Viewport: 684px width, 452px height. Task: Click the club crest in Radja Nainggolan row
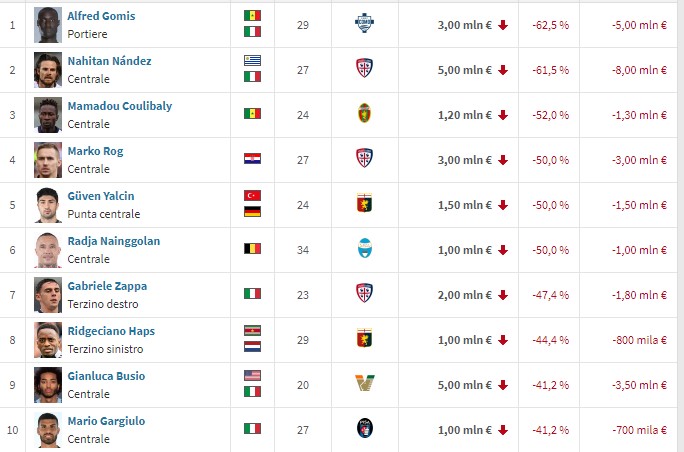pyautogui.click(x=365, y=248)
